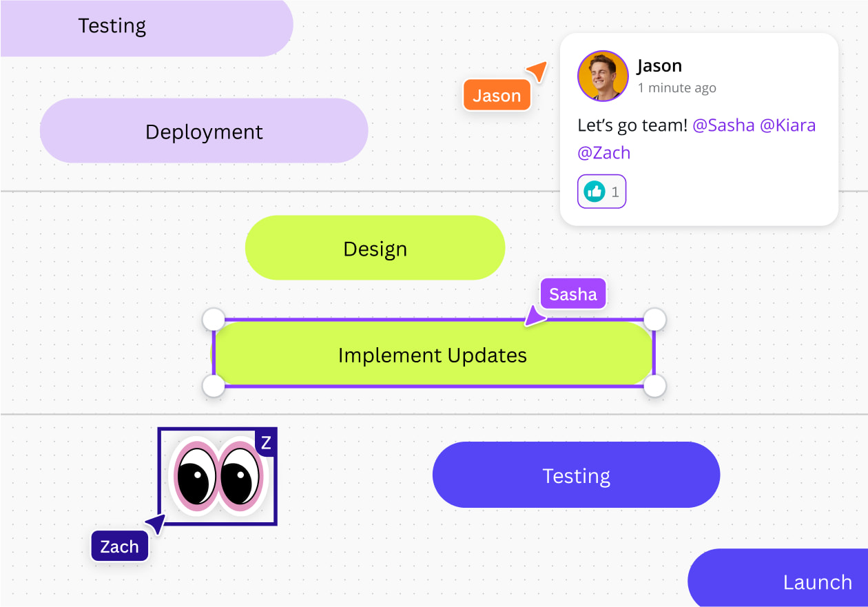Select the Deployment shape

[x=203, y=131]
